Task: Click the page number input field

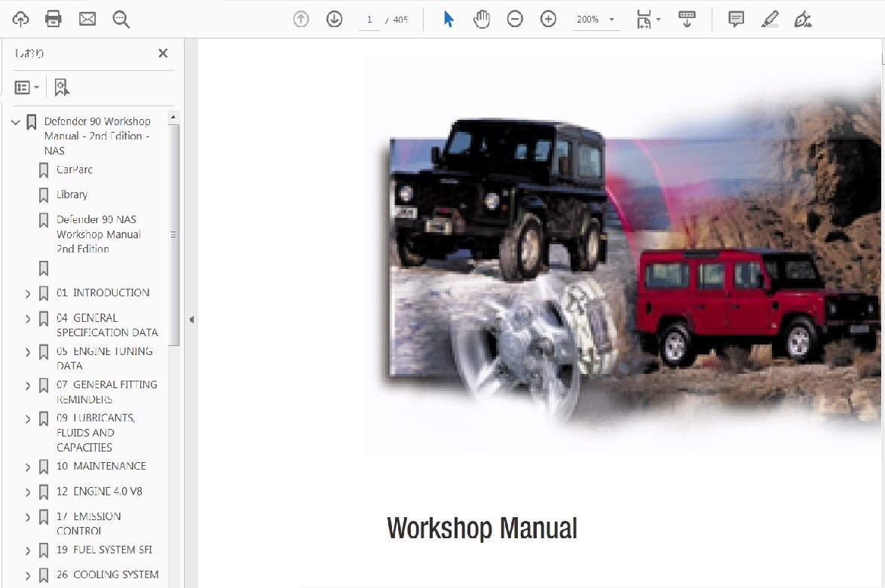Action: point(369,20)
